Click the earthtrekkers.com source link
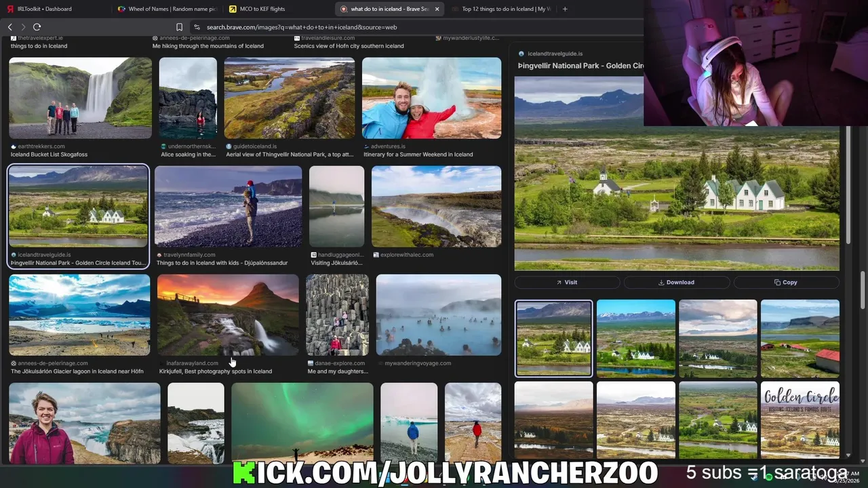 (x=41, y=146)
